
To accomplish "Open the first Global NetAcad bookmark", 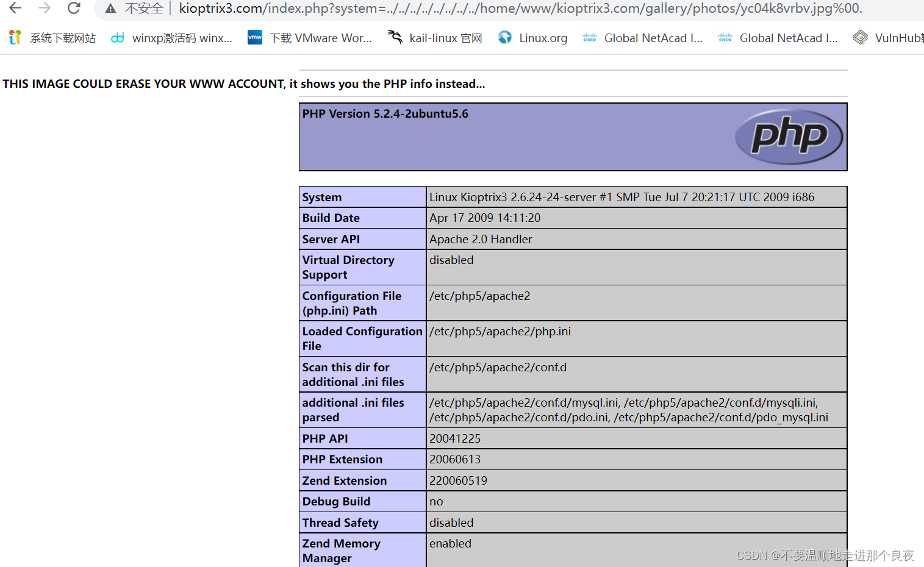I will pyautogui.click(x=642, y=38).
